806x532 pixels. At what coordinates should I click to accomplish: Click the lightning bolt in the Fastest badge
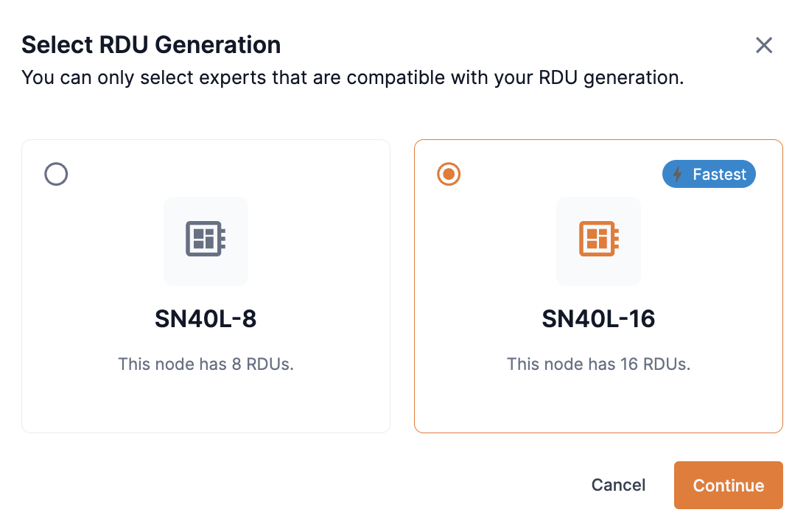tap(677, 174)
